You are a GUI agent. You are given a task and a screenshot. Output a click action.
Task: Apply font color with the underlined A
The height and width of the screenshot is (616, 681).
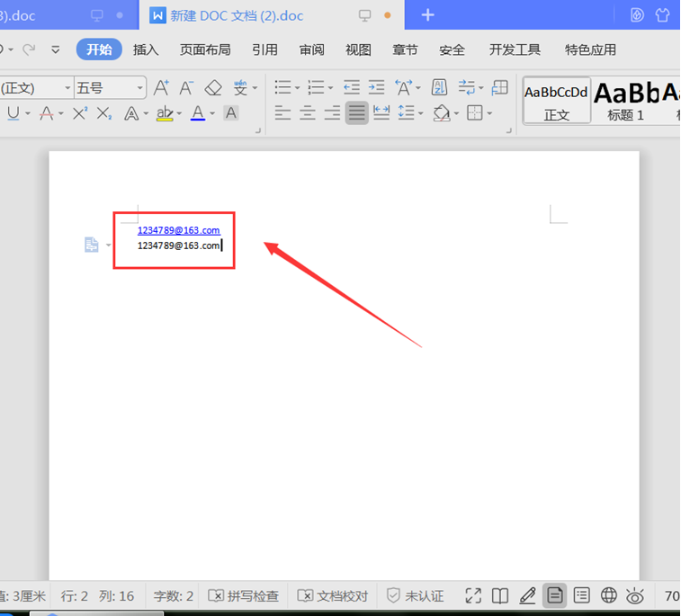(x=198, y=113)
